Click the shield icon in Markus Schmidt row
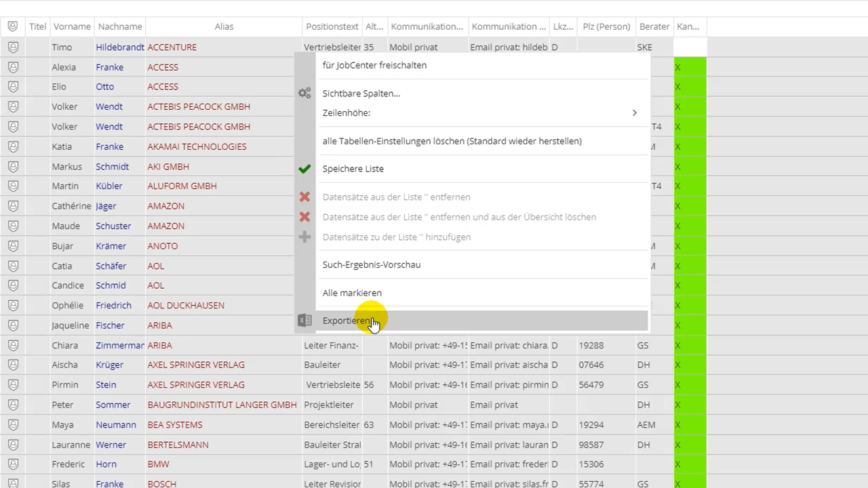 (x=13, y=167)
